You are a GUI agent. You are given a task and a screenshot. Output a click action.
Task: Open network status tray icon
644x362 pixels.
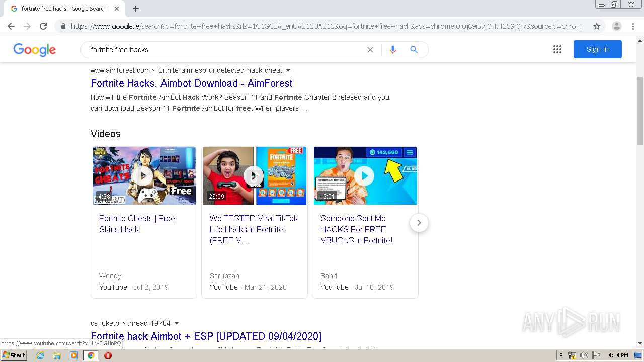572,355
